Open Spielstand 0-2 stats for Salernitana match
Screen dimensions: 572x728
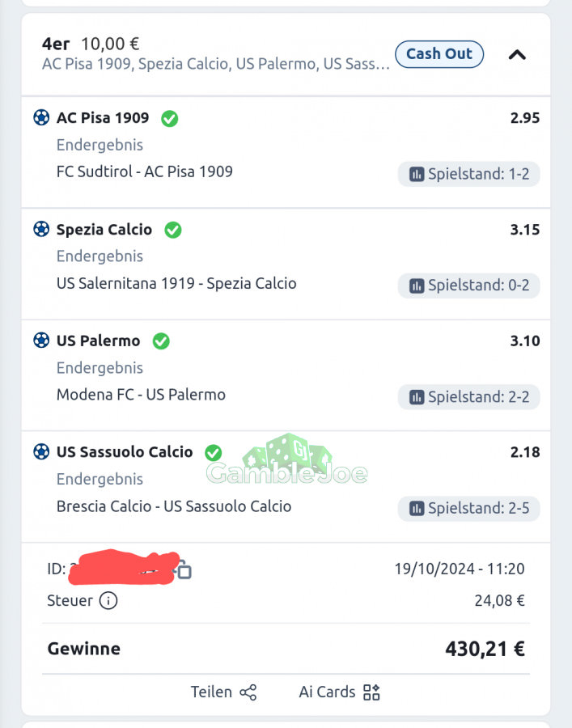tap(469, 285)
